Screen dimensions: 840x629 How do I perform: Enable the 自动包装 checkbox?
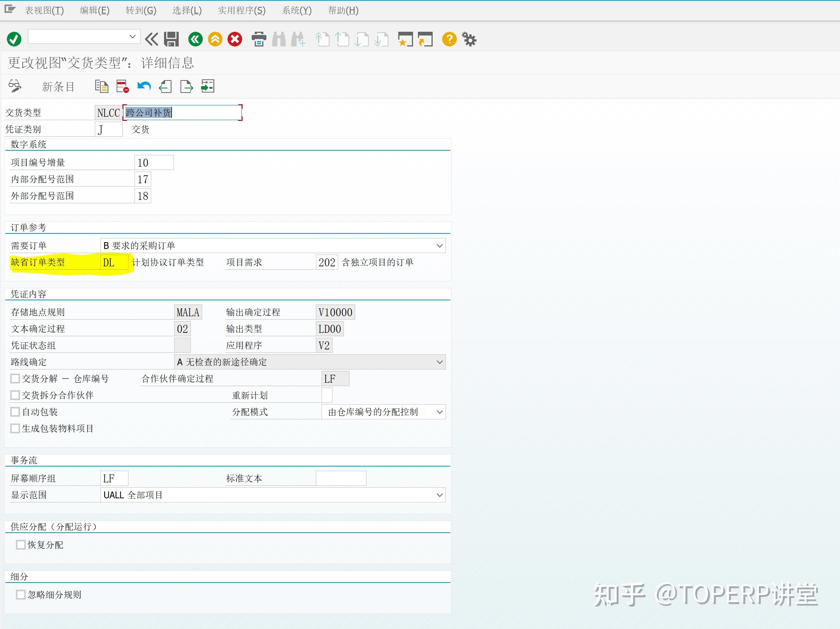pos(15,411)
